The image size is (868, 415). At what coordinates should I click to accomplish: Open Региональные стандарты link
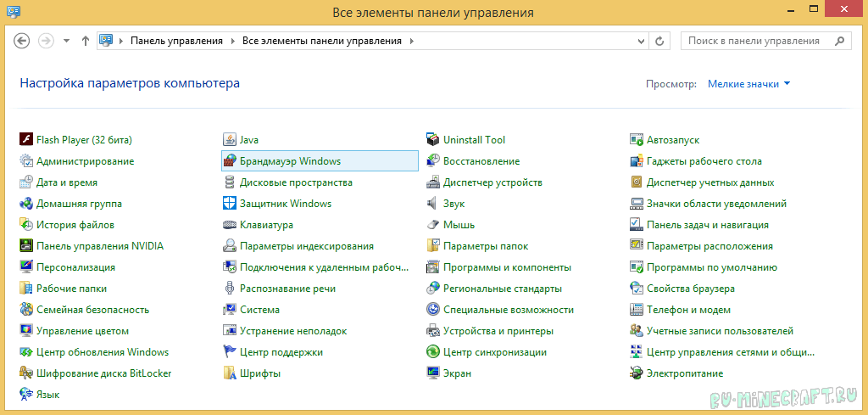(503, 289)
